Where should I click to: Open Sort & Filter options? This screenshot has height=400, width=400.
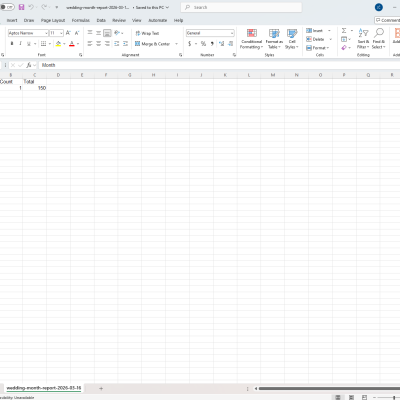[363, 39]
